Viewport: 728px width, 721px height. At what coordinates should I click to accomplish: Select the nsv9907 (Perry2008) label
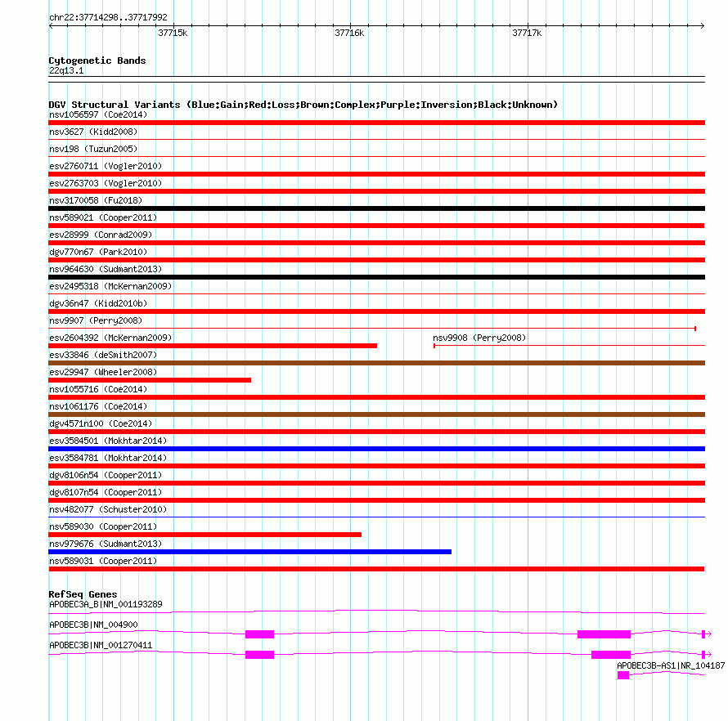[96, 320]
